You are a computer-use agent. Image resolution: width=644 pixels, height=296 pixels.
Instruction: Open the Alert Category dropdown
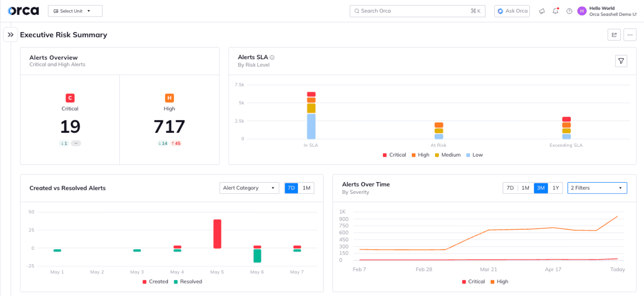pyautogui.click(x=249, y=188)
